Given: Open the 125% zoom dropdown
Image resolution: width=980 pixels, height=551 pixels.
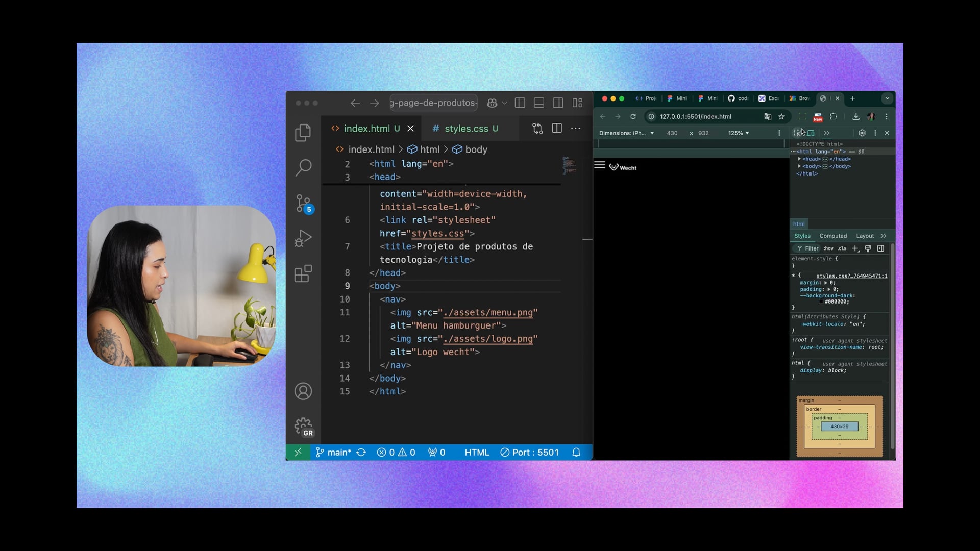Looking at the screenshot, I should [739, 133].
